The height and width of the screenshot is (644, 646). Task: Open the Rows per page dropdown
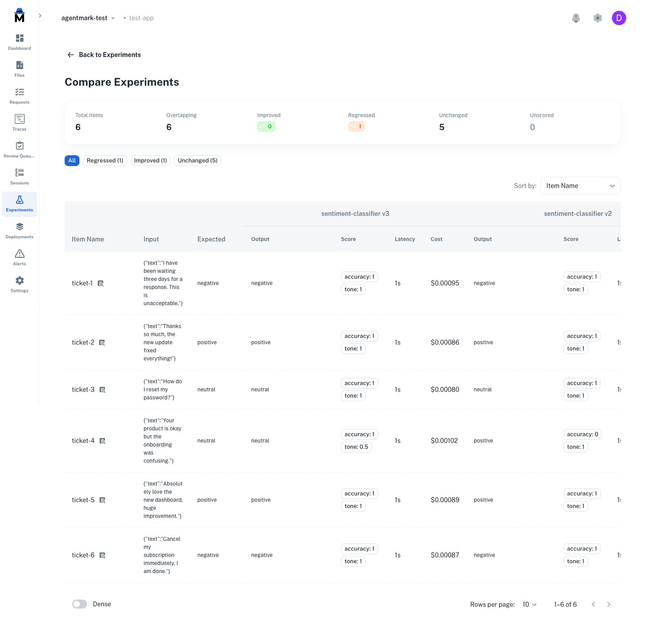[529, 605]
